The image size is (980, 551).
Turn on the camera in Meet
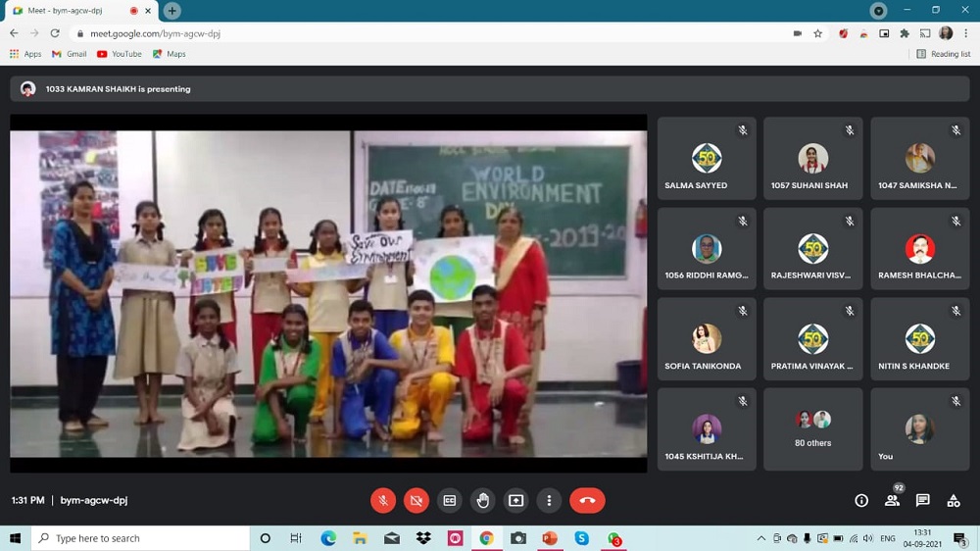coord(416,500)
